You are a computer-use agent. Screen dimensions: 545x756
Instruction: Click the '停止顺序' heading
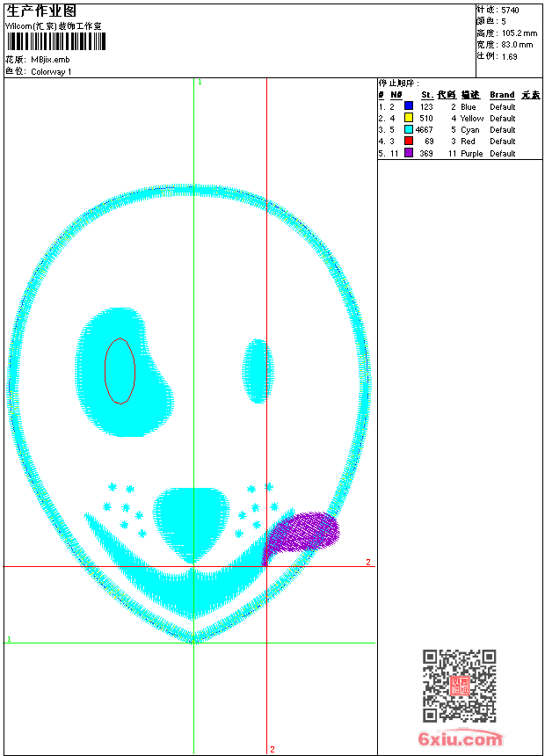click(398, 84)
